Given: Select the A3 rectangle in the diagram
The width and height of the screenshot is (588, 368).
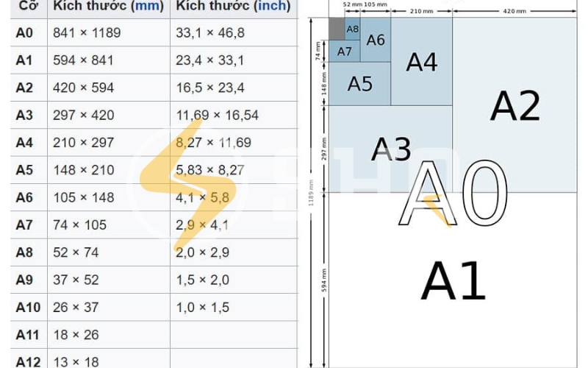Looking at the screenshot, I should 390,149.
